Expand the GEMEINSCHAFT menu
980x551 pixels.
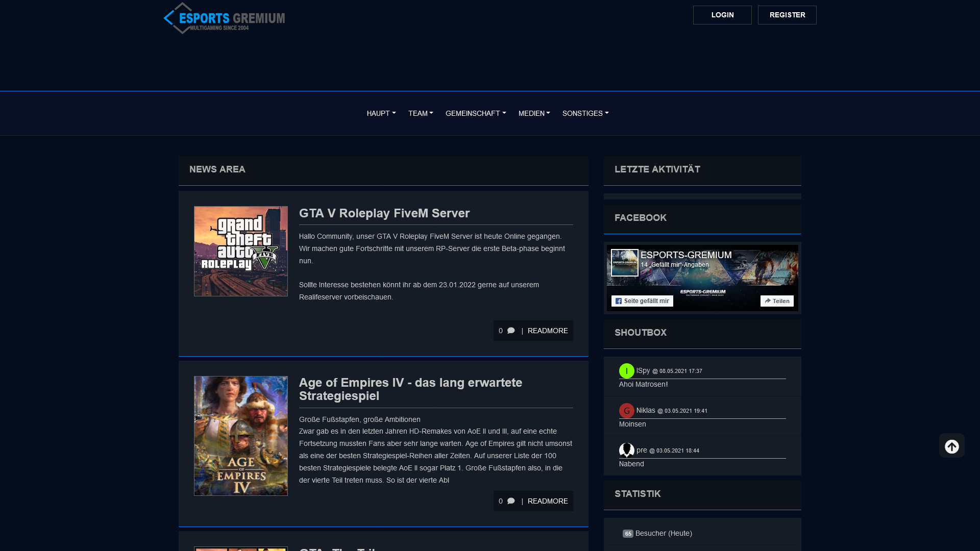[476, 113]
